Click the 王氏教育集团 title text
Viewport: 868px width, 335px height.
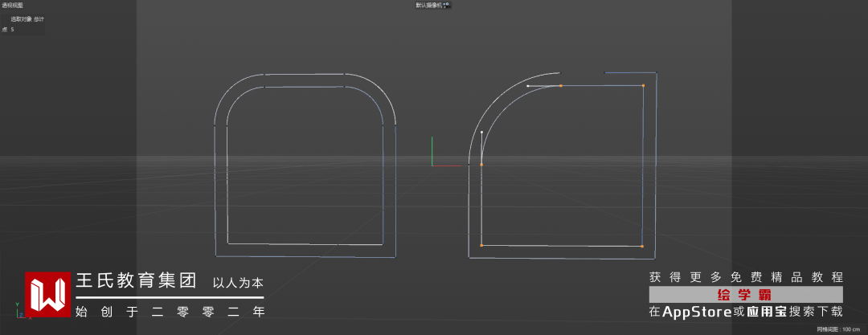tap(136, 281)
